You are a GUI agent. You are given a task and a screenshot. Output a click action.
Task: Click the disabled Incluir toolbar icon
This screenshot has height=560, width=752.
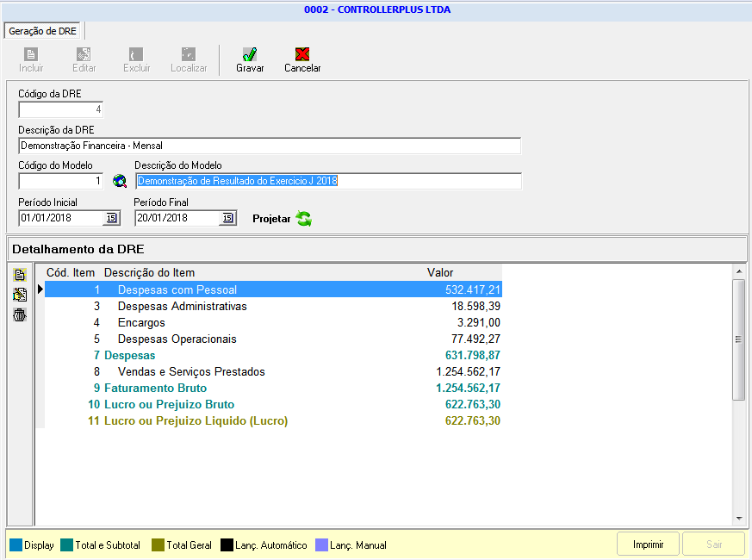coord(31,54)
